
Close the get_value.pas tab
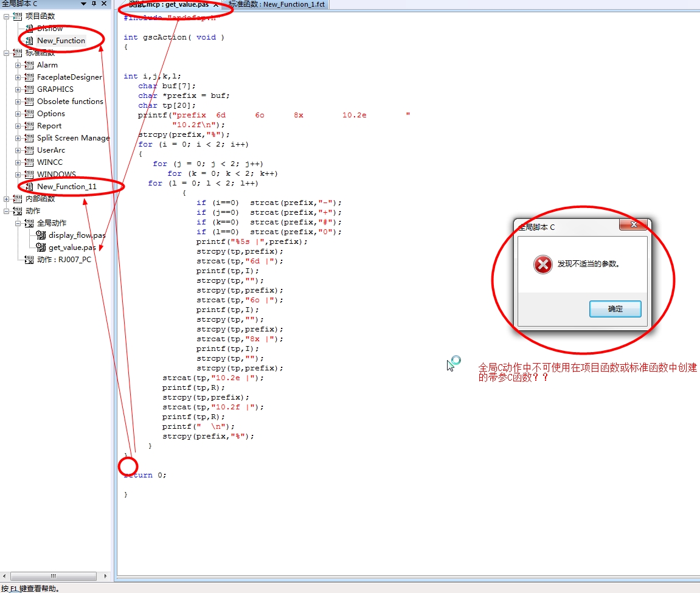point(216,5)
